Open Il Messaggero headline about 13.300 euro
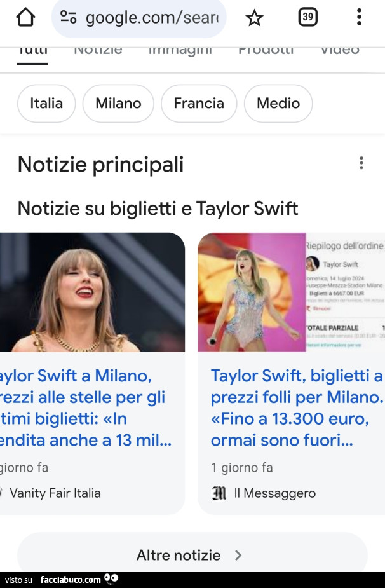 point(296,407)
